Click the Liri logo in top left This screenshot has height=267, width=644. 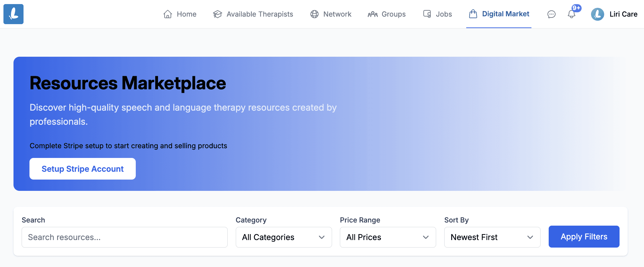click(13, 14)
